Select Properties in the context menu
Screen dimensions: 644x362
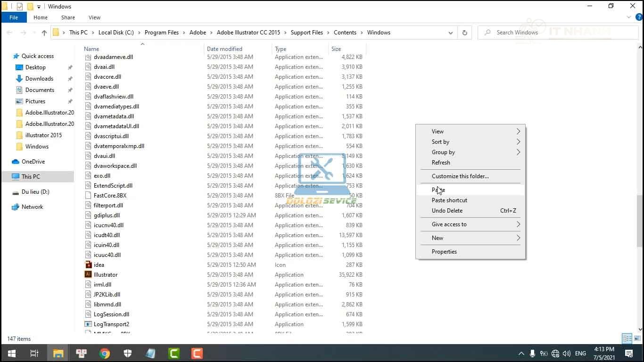(x=444, y=252)
